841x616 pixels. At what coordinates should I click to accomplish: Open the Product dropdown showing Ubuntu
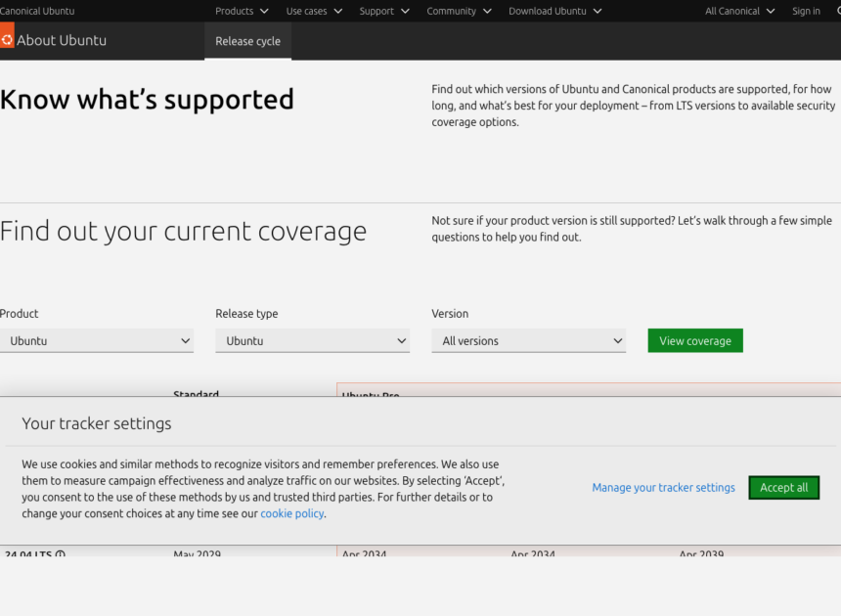[x=97, y=340]
